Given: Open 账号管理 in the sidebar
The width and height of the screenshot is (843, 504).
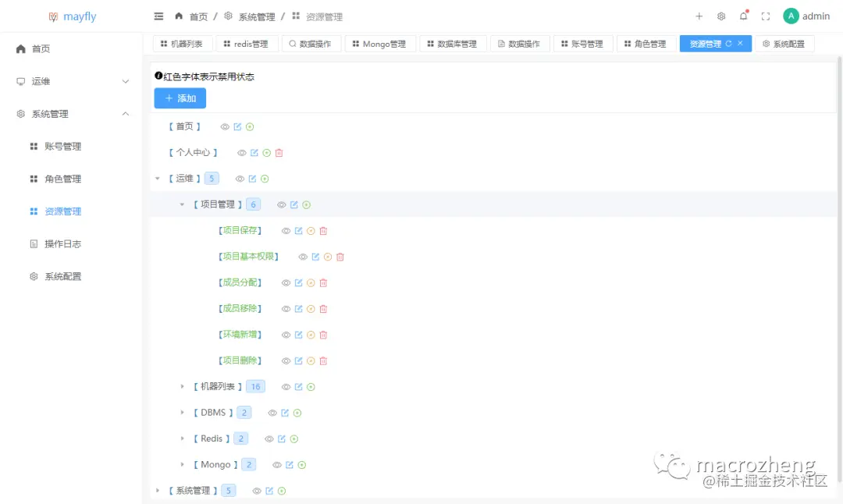Looking at the screenshot, I should click(x=63, y=146).
